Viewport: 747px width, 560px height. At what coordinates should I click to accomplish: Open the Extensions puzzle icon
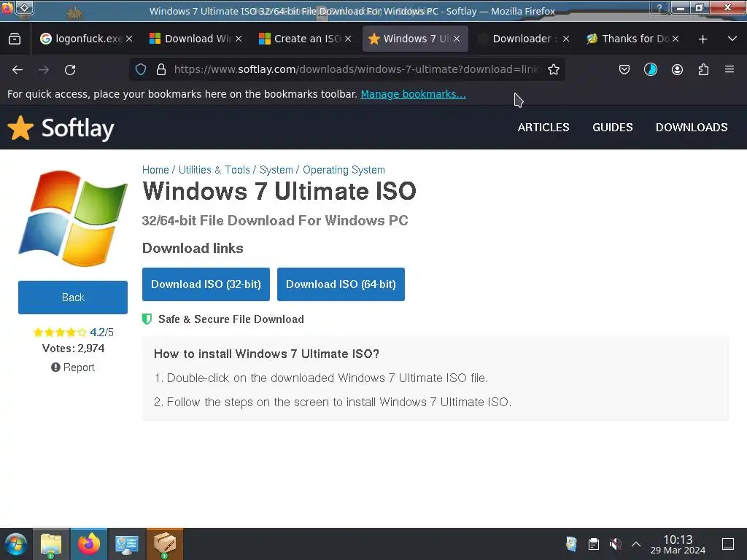(703, 69)
